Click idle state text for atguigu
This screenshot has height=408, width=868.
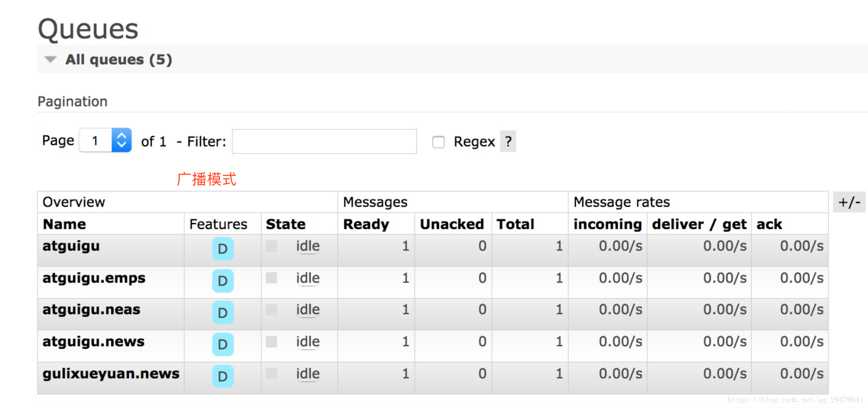(x=308, y=246)
